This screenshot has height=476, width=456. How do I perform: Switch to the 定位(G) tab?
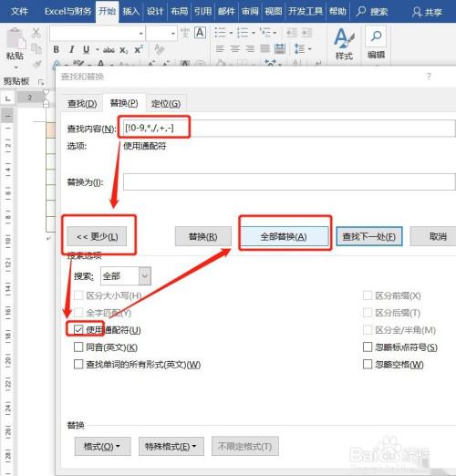click(166, 104)
